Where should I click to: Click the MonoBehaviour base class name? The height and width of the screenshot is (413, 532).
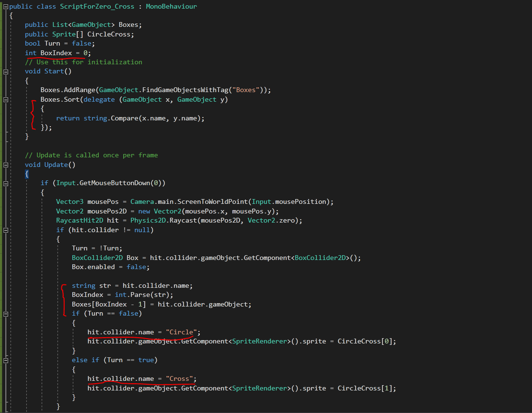[171, 6]
